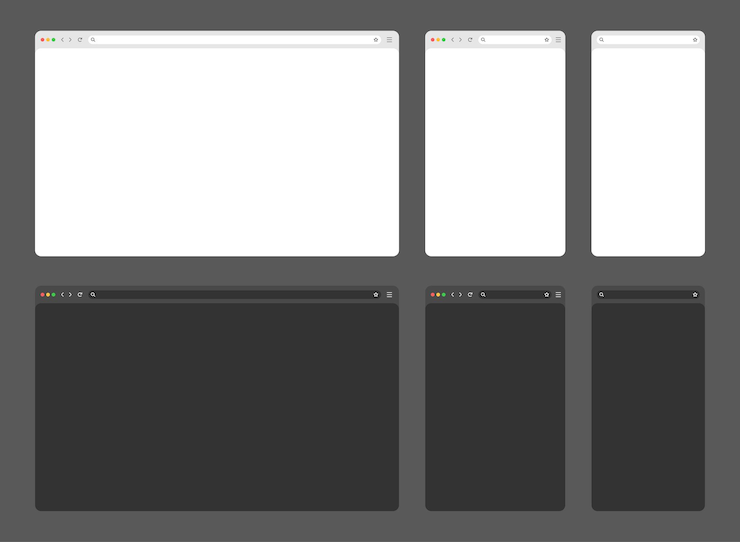
Task: Click forward arrow in the medium light browser
Action: point(461,40)
